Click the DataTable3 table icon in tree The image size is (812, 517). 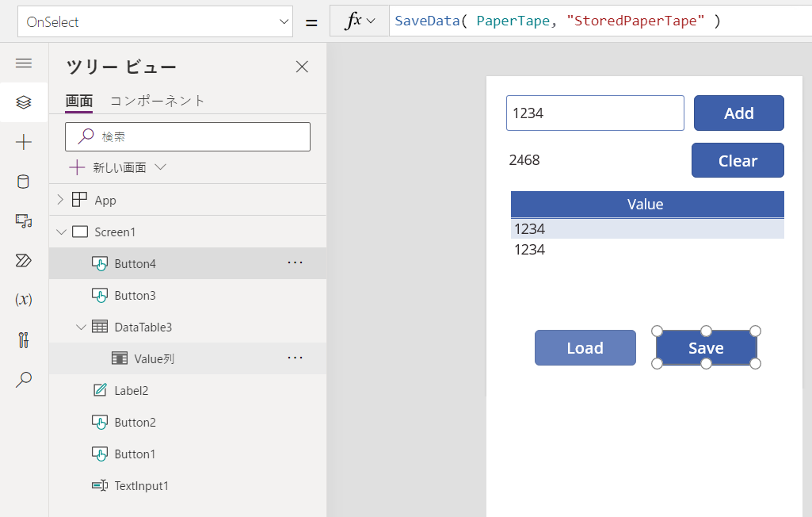pyautogui.click(x=100, y=326)
